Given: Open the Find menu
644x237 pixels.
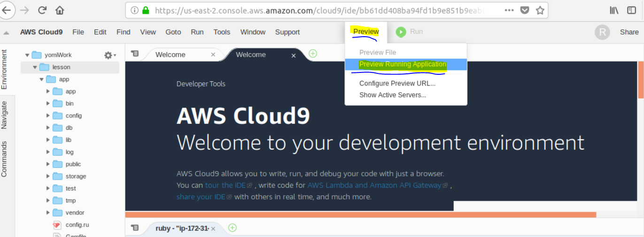Looking at the screenshot, I should tap(123, 32).
